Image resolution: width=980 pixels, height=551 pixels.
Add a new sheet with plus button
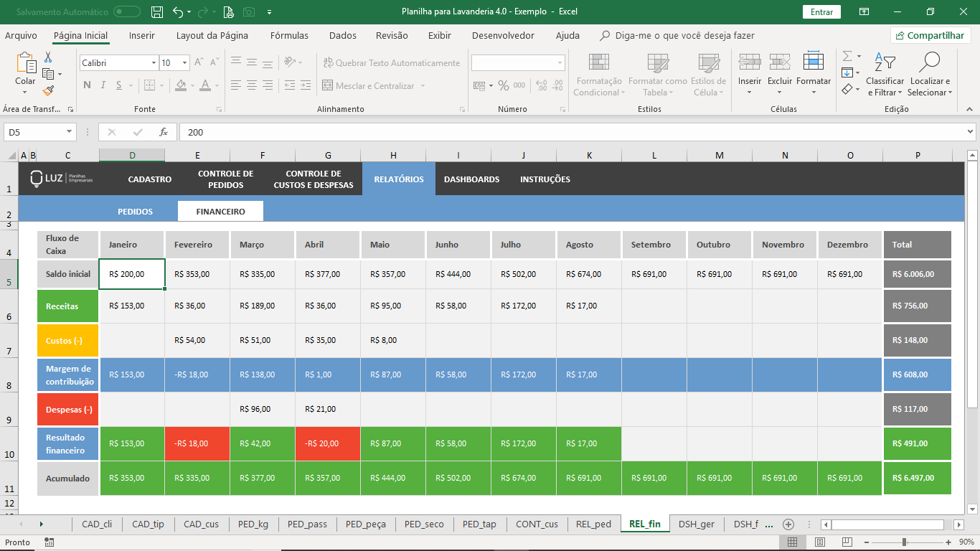pyautogui.click(x=788, y=524)
